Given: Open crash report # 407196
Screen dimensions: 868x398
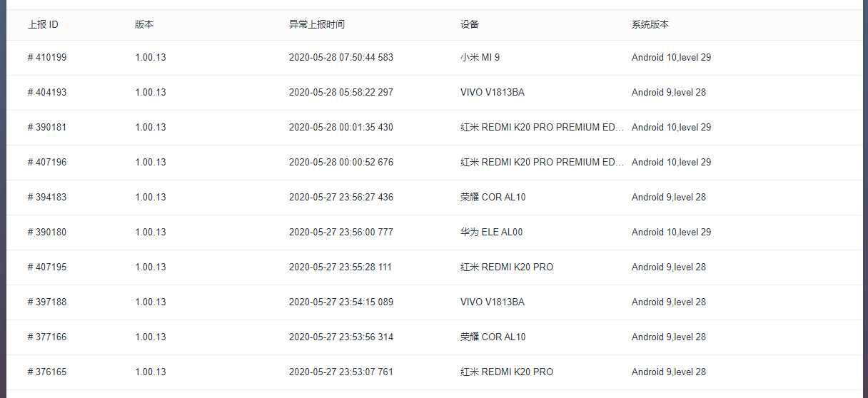Looking at the screenshot, I should [x=47, y=162].
